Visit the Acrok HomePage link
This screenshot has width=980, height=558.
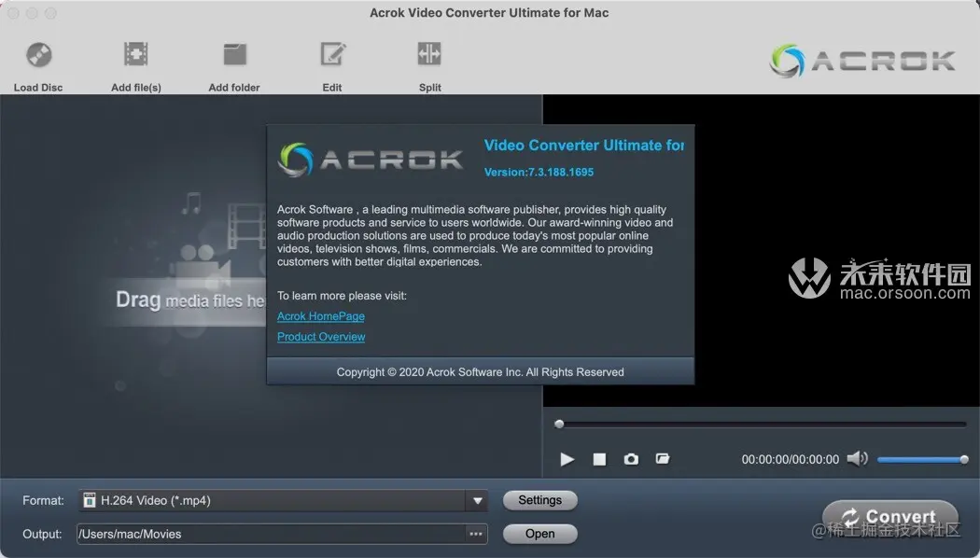[x=321, y=316]
